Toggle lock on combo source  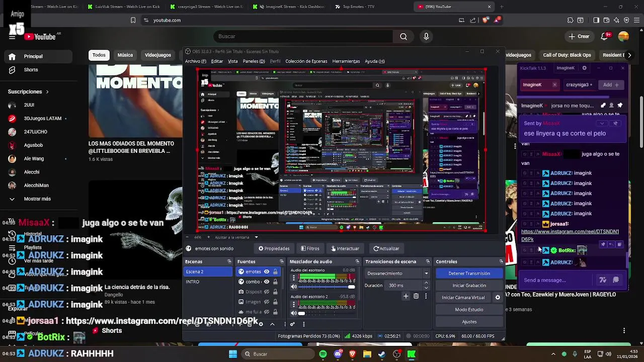275,282
